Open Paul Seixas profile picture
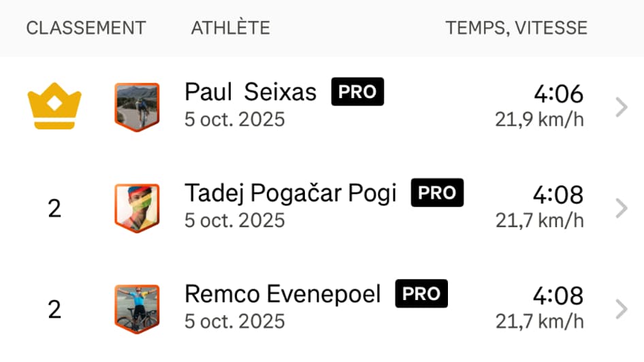This screenshot has height=362, width=644. pyautogui.click(x=136, y=107)
